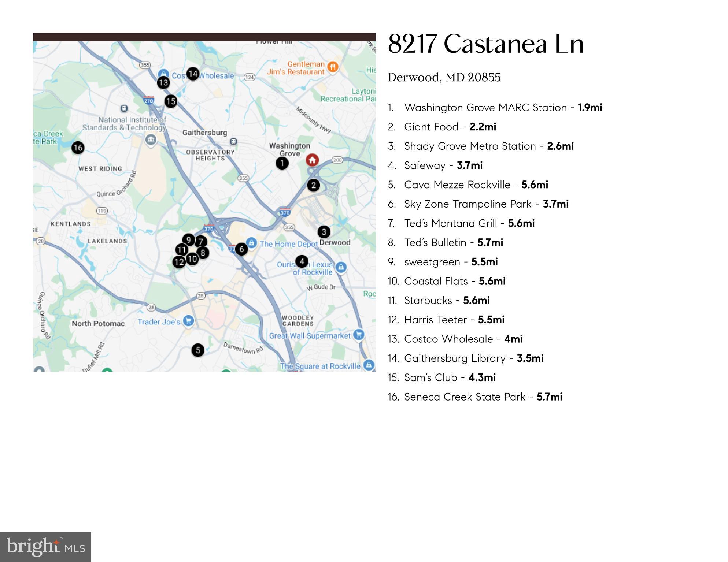The image size is (728, 562).
Task: Click map marker 15 near I-270
Action: tap(171, 101)
